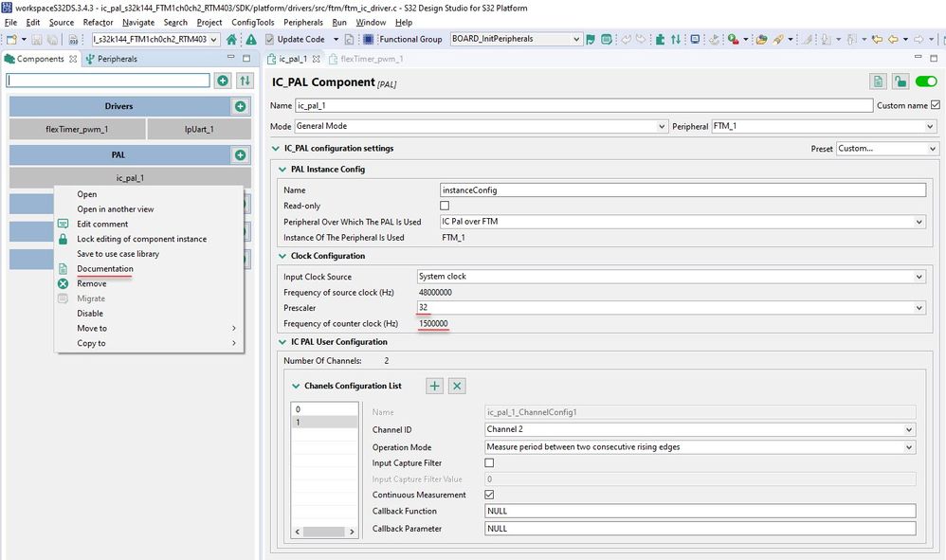The image size is (946, 560).
Task: Click the Edit comment icon in menu
Action: (63, 224)
